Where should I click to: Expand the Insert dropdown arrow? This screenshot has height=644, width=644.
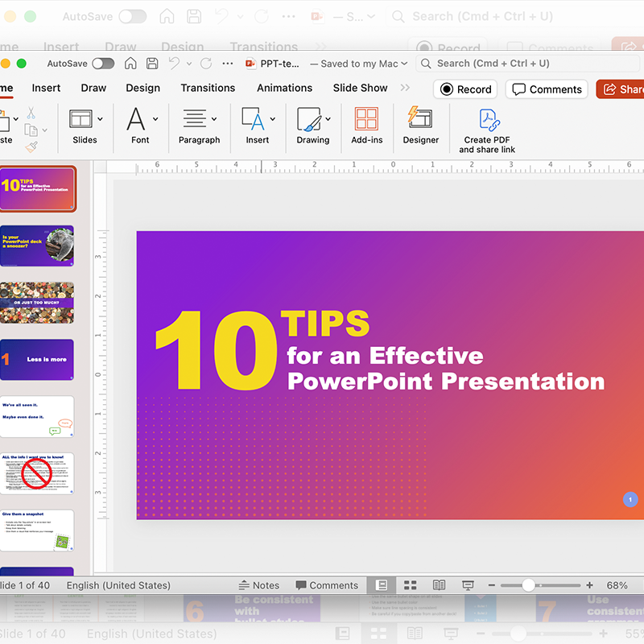pos(273,119)
